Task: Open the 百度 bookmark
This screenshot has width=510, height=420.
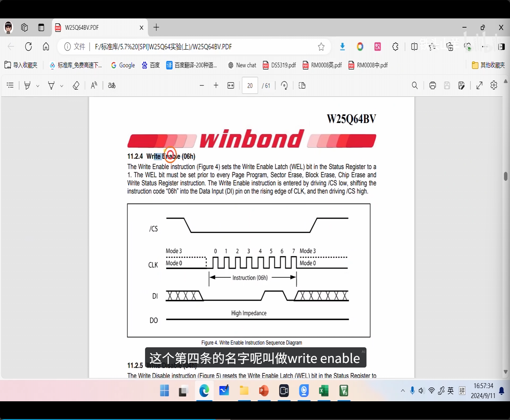Action: click(x=151, y=65)
